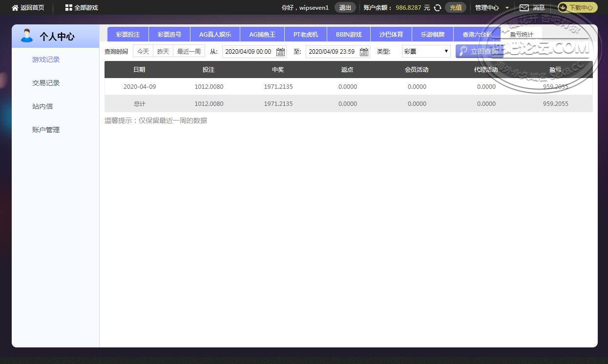Open the 消息 messages link
608x364 pixels.
point(539,8)
